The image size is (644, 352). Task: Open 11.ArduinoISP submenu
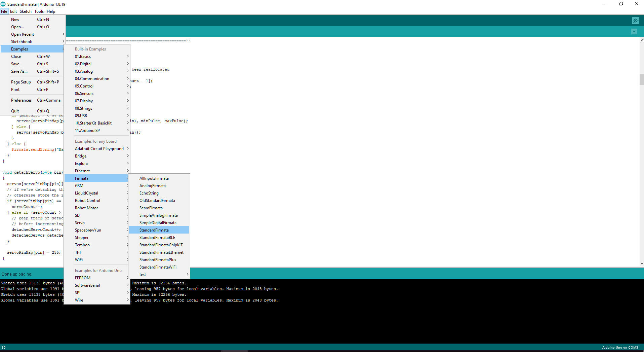pos(97,131)
